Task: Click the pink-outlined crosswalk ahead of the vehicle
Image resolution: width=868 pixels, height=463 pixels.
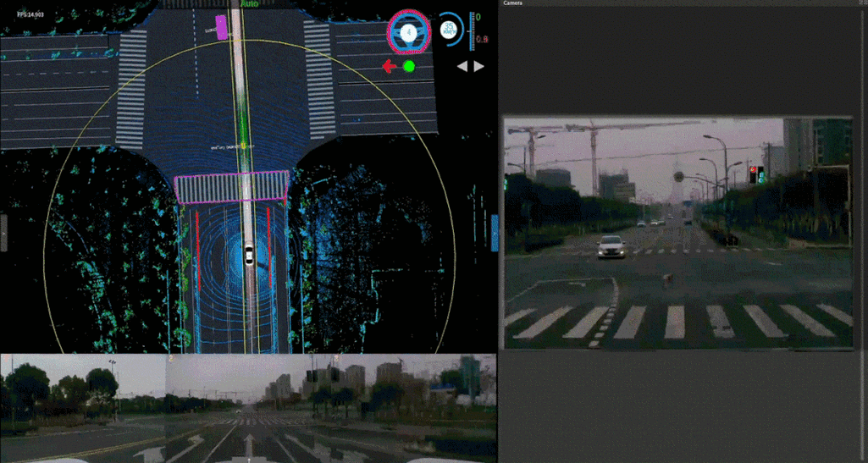Action: (232, 188)
